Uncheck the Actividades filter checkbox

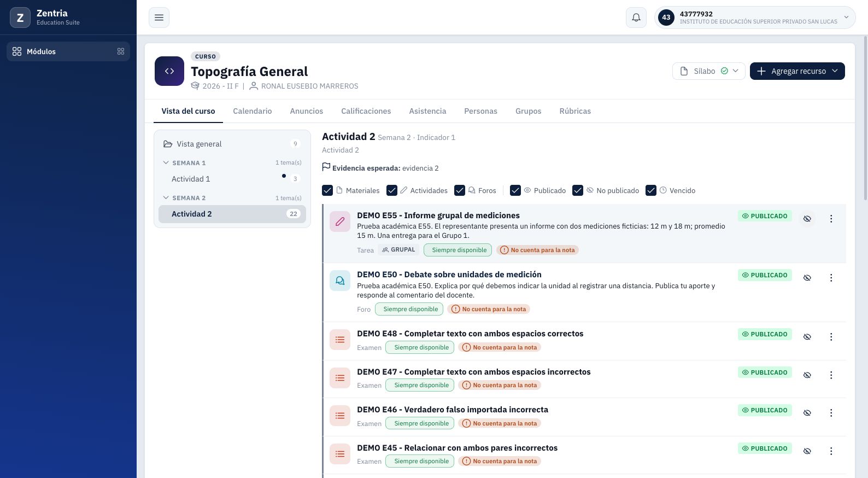pos(392,190)
